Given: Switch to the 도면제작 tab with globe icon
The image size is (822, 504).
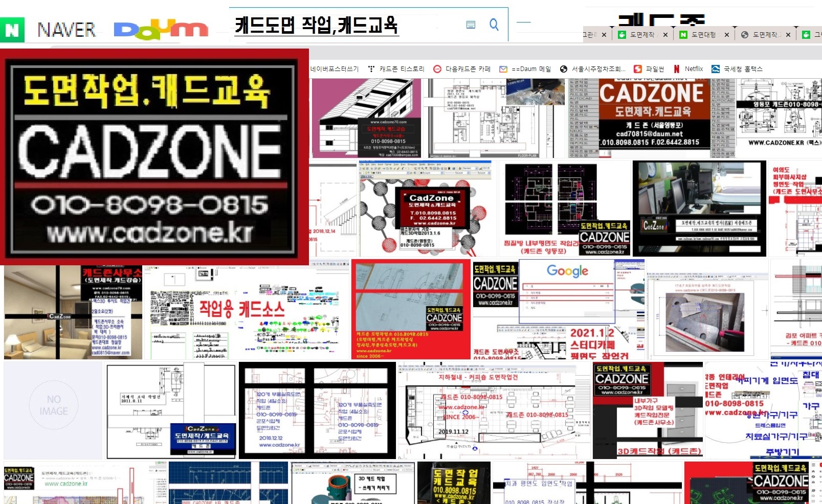Looking at the screenshot, I should pyautogui.click(x=765, y=35).
